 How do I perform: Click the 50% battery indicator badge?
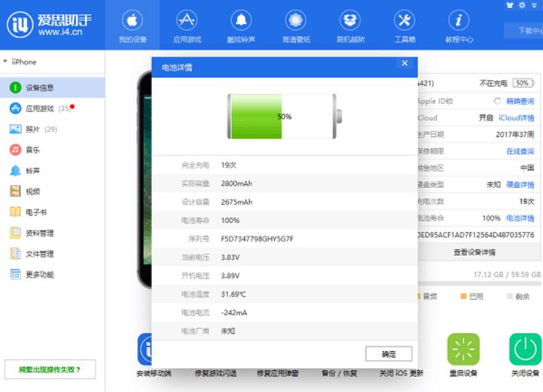pos(523,83)
